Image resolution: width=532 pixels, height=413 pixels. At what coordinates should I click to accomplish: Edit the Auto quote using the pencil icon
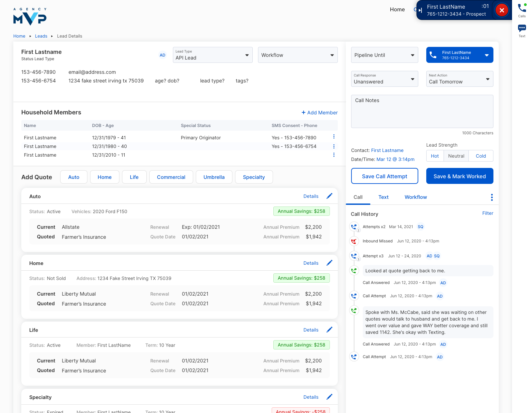[330, 196]
